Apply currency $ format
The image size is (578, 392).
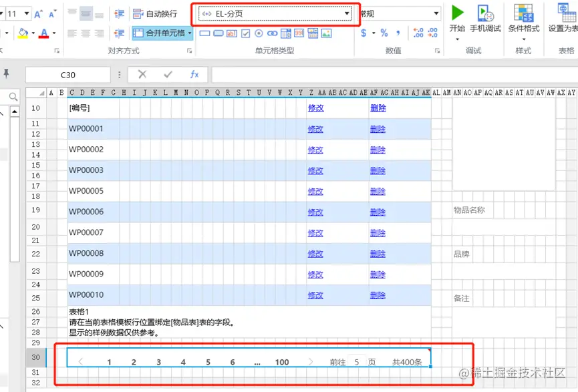pyautogui.click(x=364, y=33)
